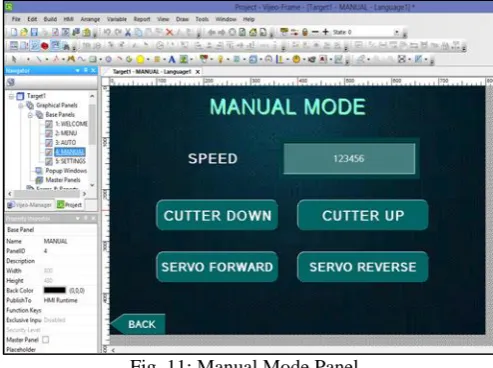The height and width of the screenshot is (368, 493).
Task: Click the red stop-sign toolbar icon
Action: pyautogui.click(x=45, y=46)
